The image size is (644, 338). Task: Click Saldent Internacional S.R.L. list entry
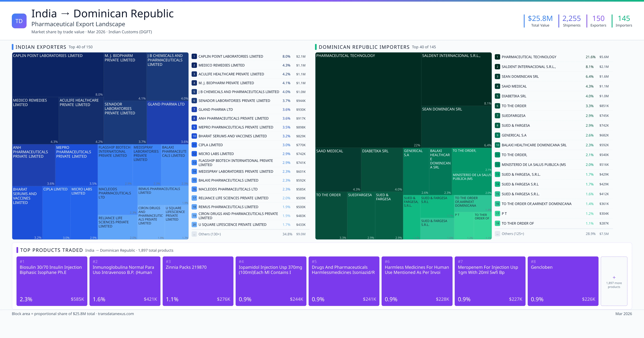(x=528, y=67)
